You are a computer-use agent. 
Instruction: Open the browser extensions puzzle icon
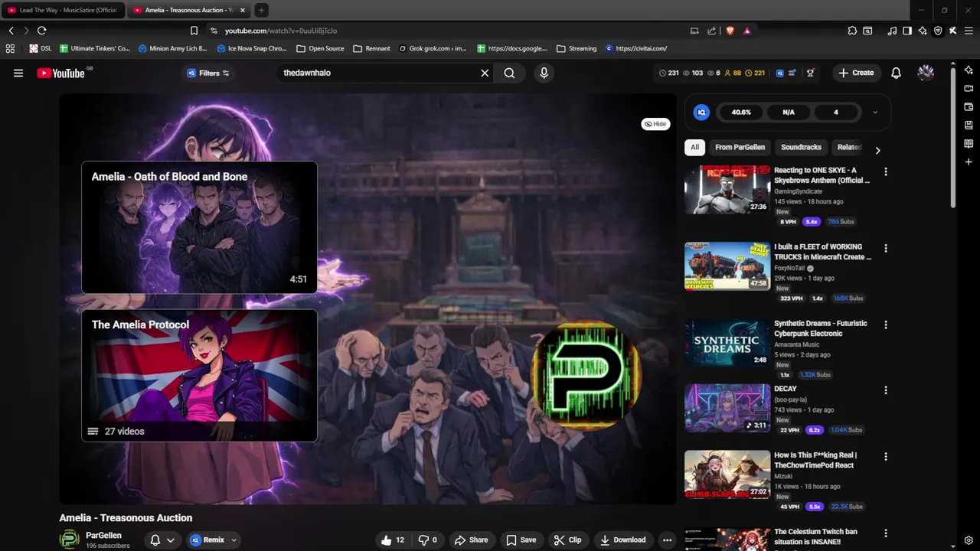point(852,31)
